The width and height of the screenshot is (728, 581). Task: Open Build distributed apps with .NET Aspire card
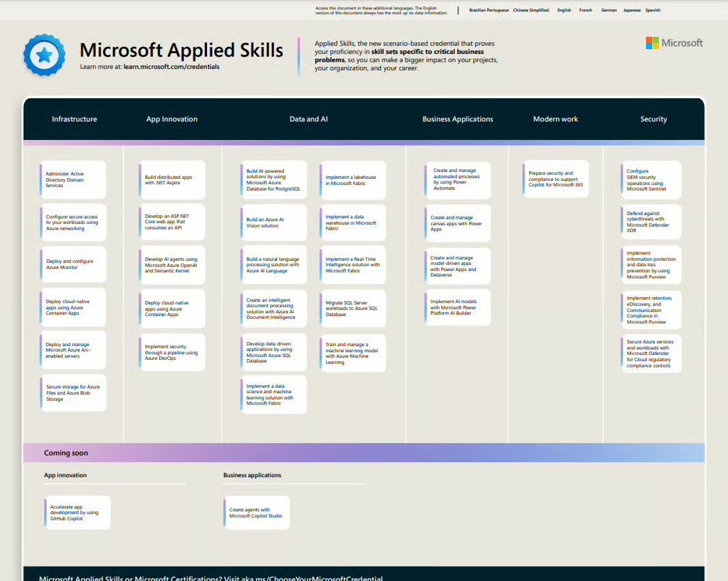[x=172, y=180]
